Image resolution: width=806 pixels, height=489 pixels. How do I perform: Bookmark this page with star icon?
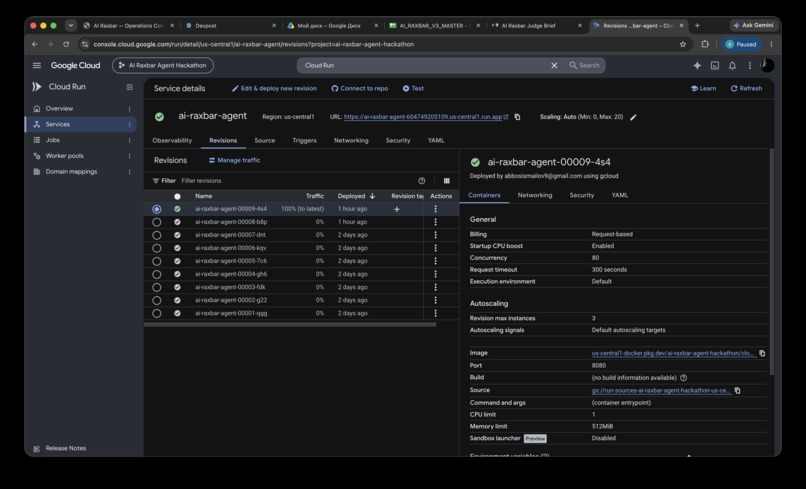pos(683,44)
